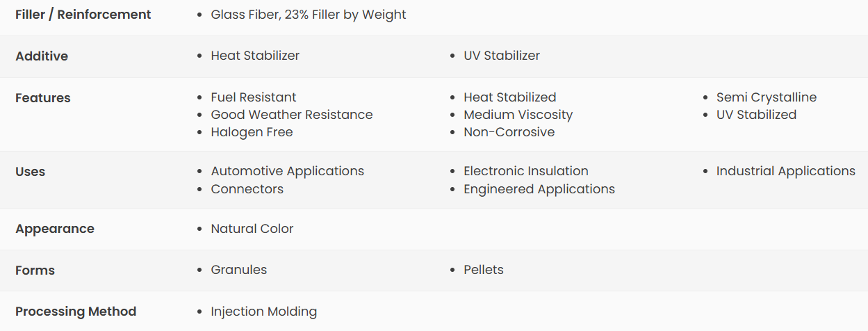The image size is (868, 331).
Task: Click the Pellets form entry
Action: tap(484, 270)
